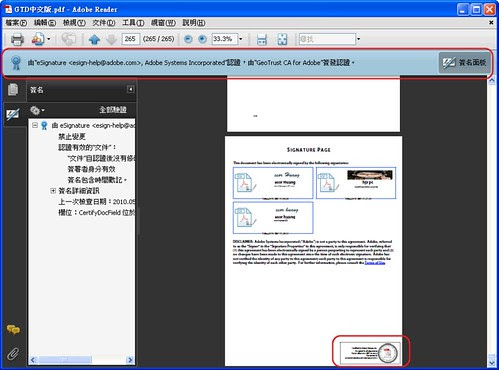Open the share icon's dropdown arrow
499x370 pixels.
(49, 39)
